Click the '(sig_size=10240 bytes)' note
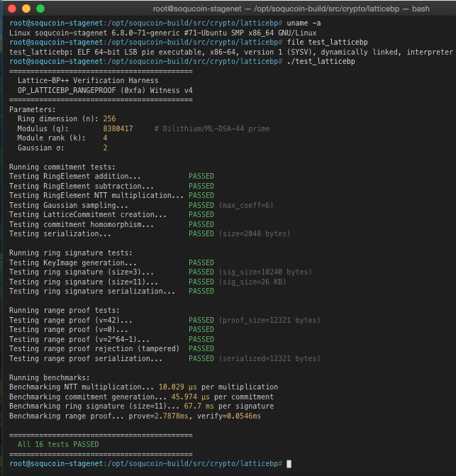Screen dimensions: 456x476 pyautogui.click(x=265, y=272)
